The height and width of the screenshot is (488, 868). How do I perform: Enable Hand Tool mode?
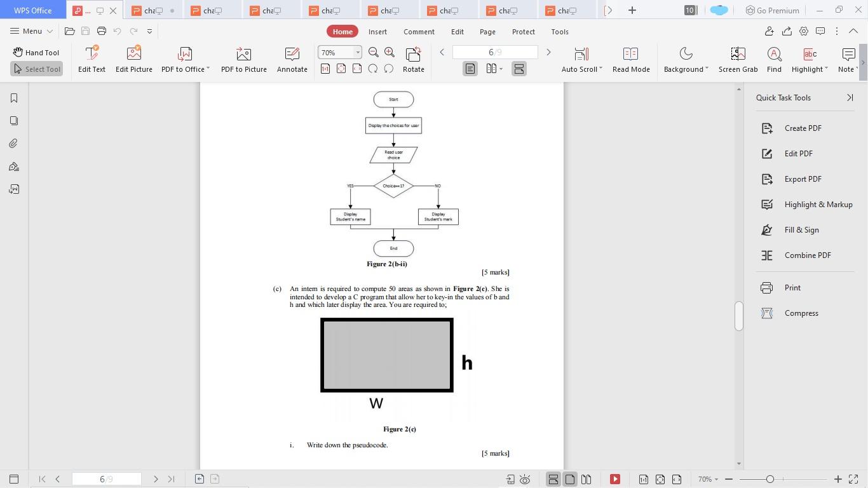[x=36, y=52]
